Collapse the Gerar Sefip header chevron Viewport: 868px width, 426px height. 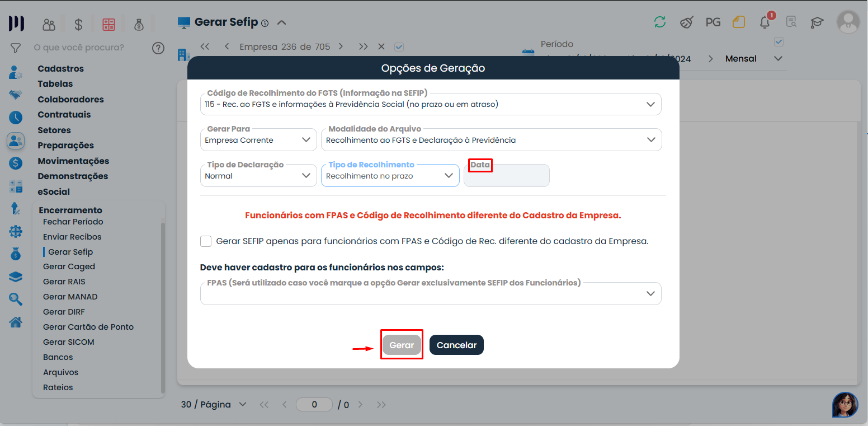(x=282, y=23)
